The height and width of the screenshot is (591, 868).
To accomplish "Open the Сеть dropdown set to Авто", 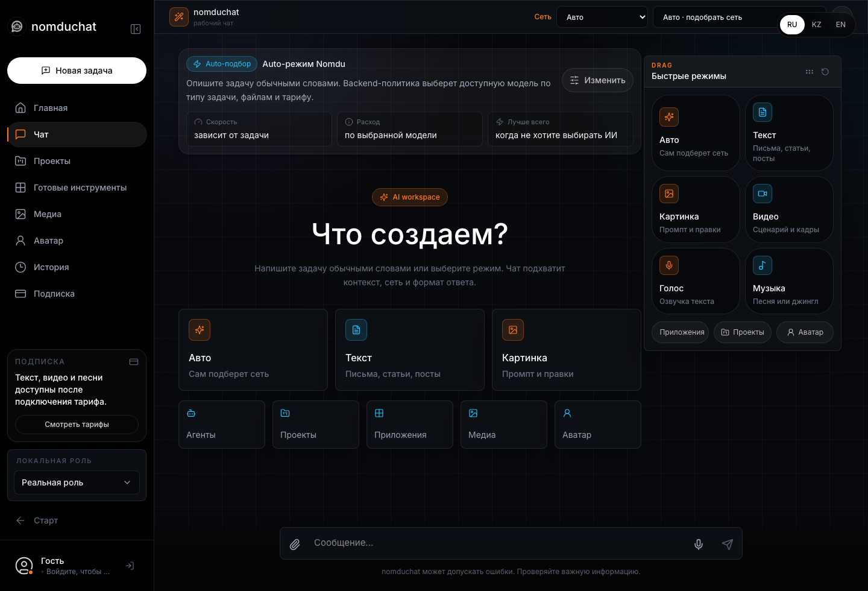I will (602, 17).
